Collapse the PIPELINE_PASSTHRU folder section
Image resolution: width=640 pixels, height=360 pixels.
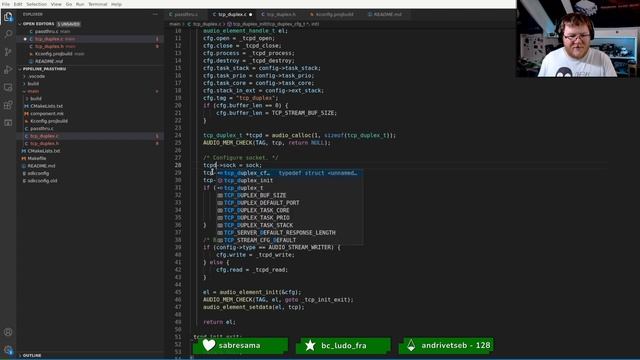[44, 69]
